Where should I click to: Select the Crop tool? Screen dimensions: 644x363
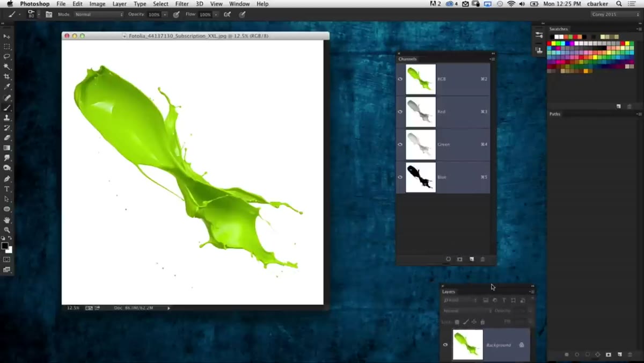tap(7, 77)
